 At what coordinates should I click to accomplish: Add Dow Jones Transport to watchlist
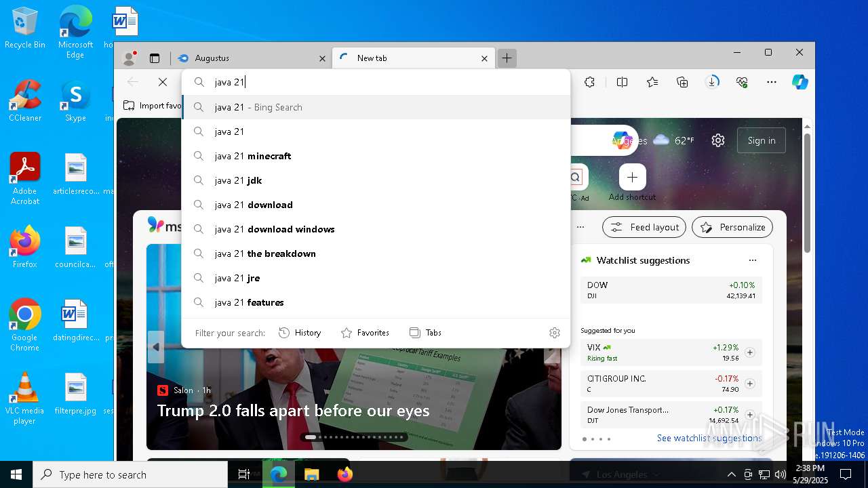(750, 415)
